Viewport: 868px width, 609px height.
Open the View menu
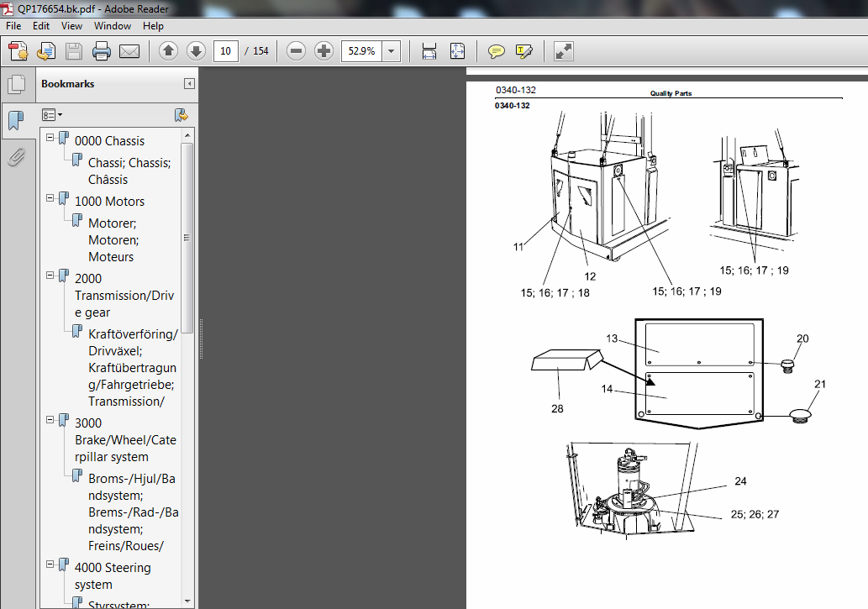(x=71, y=26)
